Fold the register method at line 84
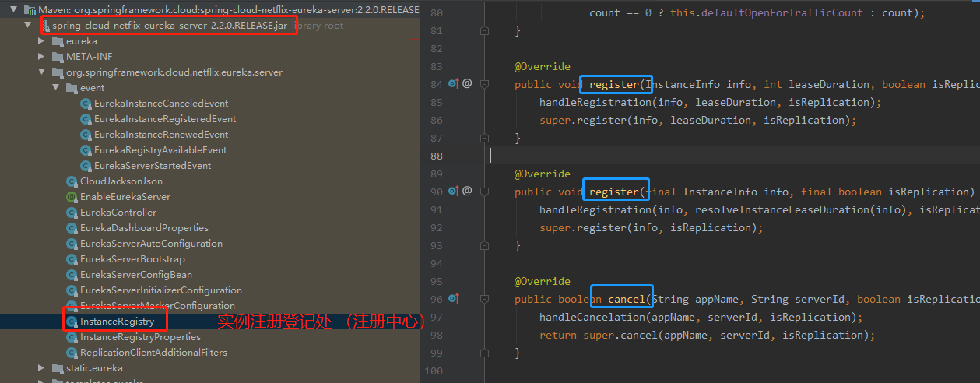980x383 pixels. pos(484,84)
